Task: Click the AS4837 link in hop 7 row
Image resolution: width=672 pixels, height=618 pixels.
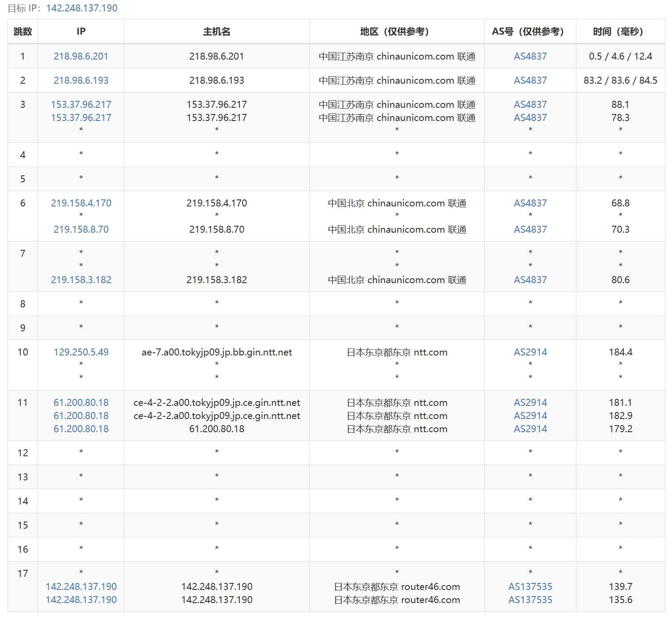Action: [x=530, y=280]
